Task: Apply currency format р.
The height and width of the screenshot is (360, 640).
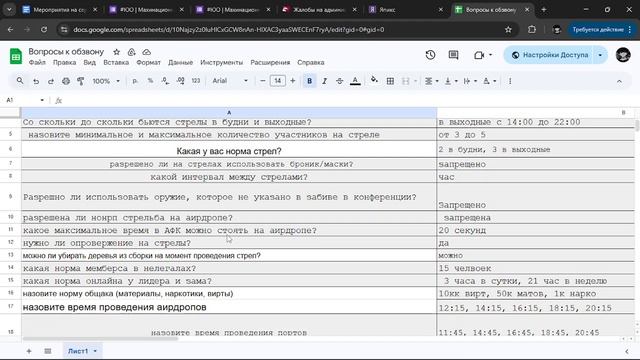Action: click(x=135, y=81)
